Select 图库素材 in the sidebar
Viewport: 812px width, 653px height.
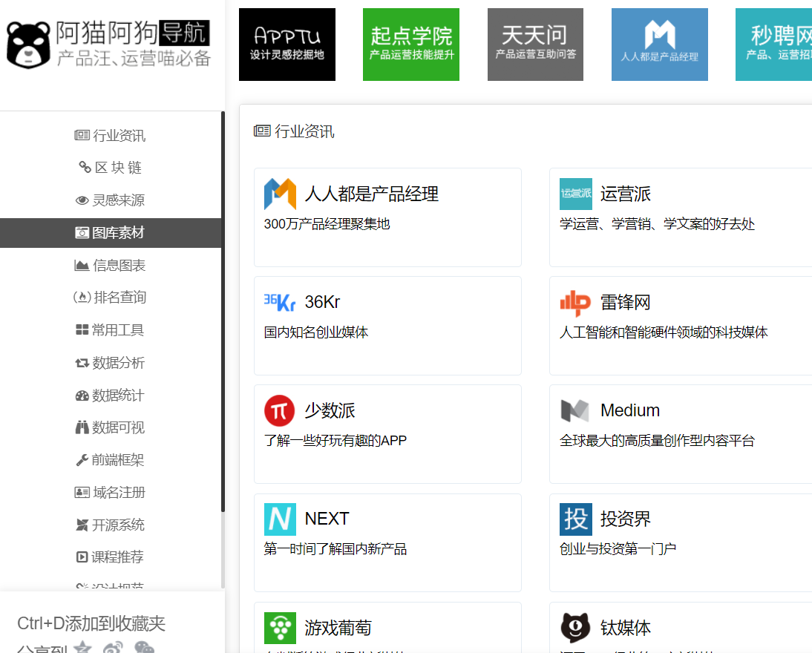[x=111, y=233]
